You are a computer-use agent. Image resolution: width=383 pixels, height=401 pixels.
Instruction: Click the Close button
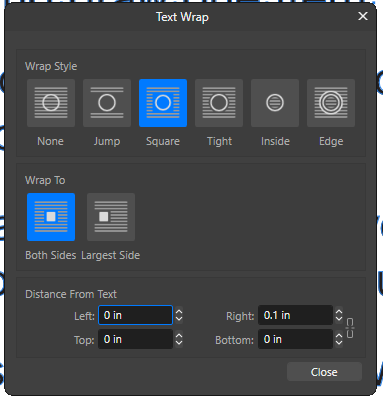[x=324, y=372]
